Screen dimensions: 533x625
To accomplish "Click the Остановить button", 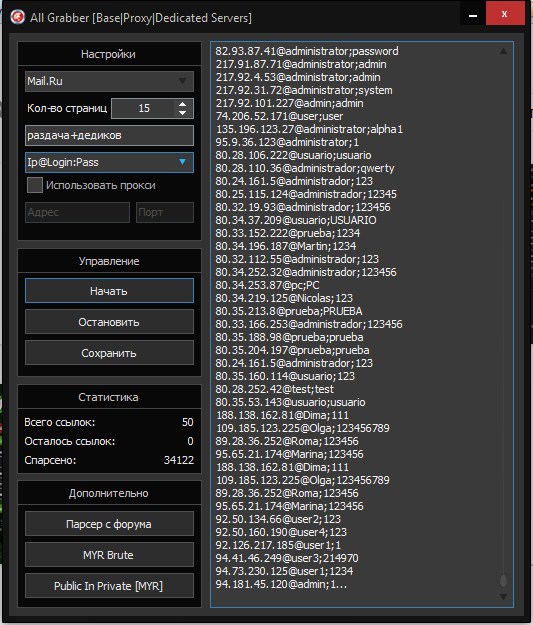I will (109, 322).
